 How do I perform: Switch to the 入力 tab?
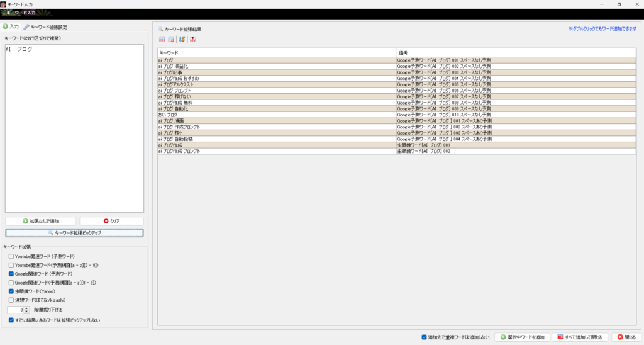click(11, 27)
